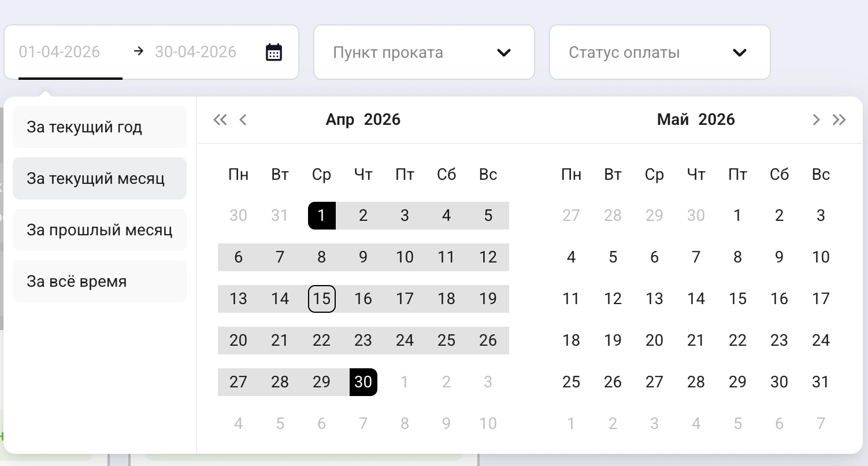Click the end date field showing 30-04-2026
Image resolution: width=868 pixels, height=466 pixels.
195,52
